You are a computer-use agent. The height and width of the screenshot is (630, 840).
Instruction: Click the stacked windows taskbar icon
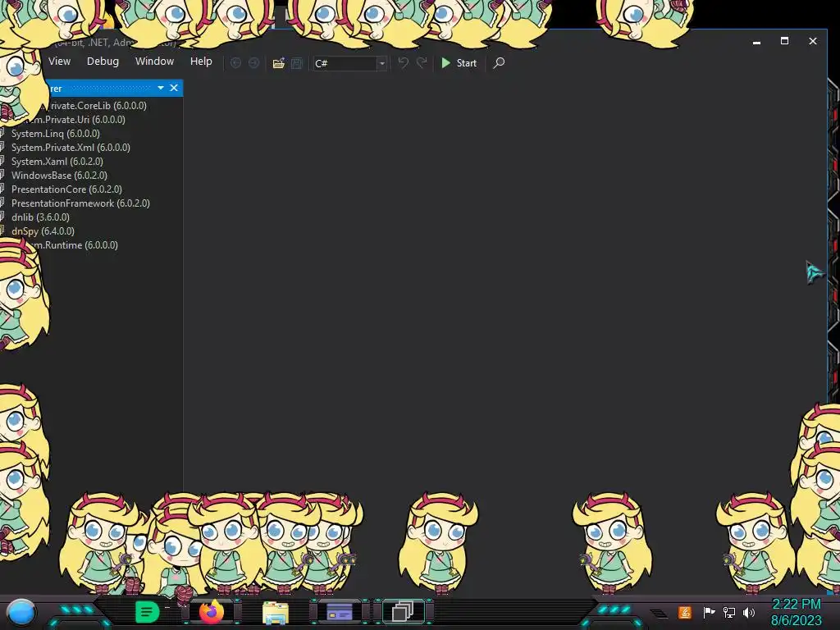click(x=403, y=612)
